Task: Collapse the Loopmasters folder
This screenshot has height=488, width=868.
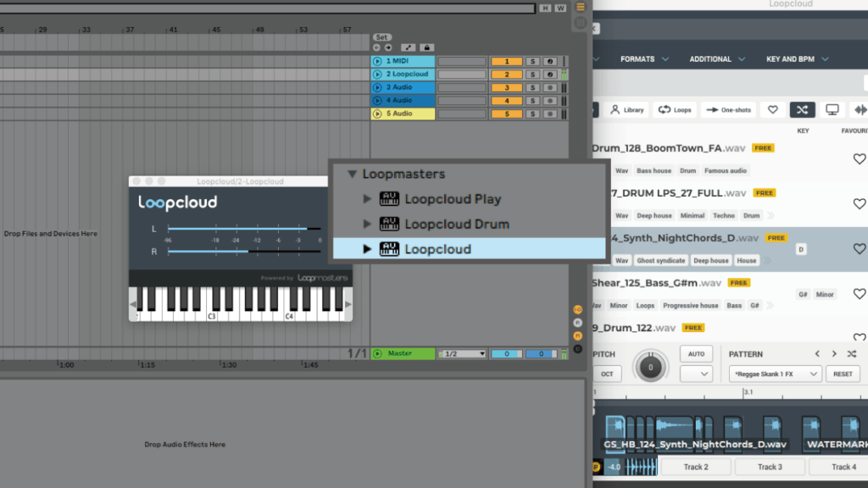Action: (352, 175)
